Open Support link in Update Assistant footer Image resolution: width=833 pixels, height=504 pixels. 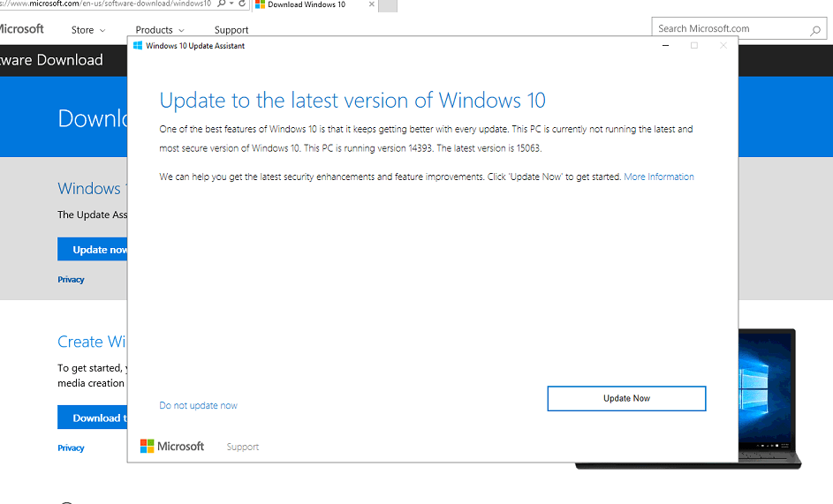(x=243, y=447)
